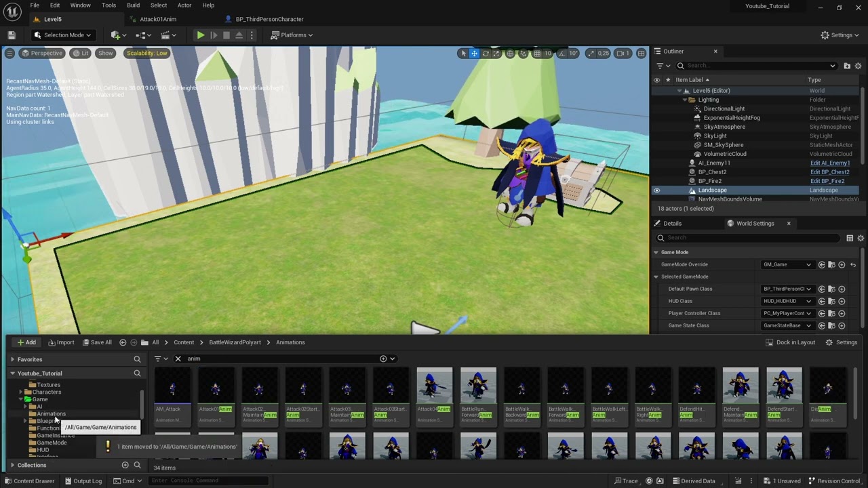The image size is (868, 488).
Task: Switch to the Attack01Anim tab
Action: pos(157,19)
